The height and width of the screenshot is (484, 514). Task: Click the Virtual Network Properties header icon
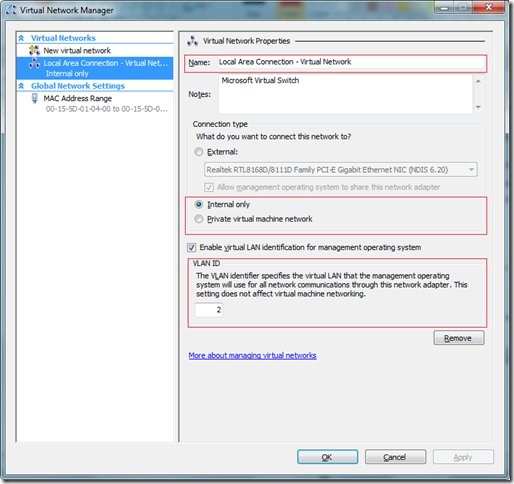tap(192, 41)
